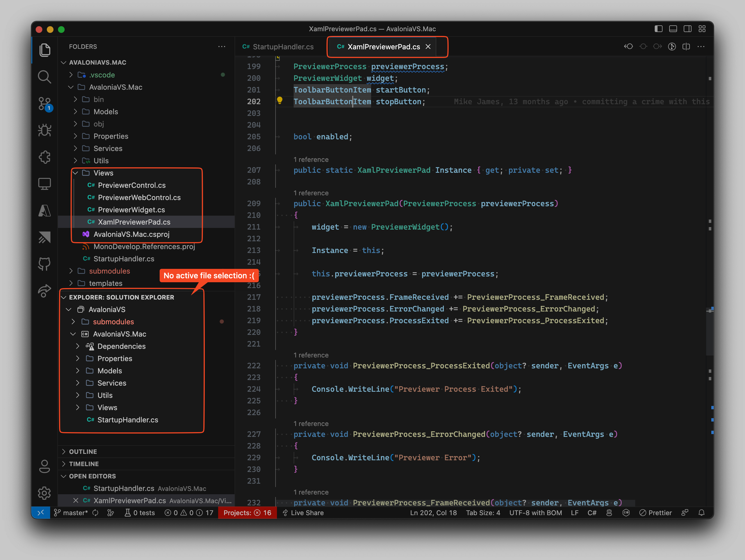Open the Remote Explorer panel
Image resolution: width=745 pixels, height=560 pixels.
tap(45, 184)
